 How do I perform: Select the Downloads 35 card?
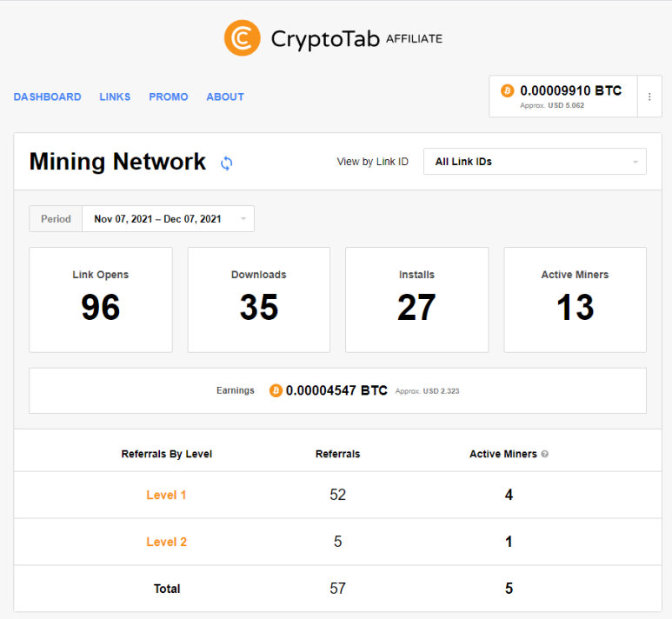[259, 300]
